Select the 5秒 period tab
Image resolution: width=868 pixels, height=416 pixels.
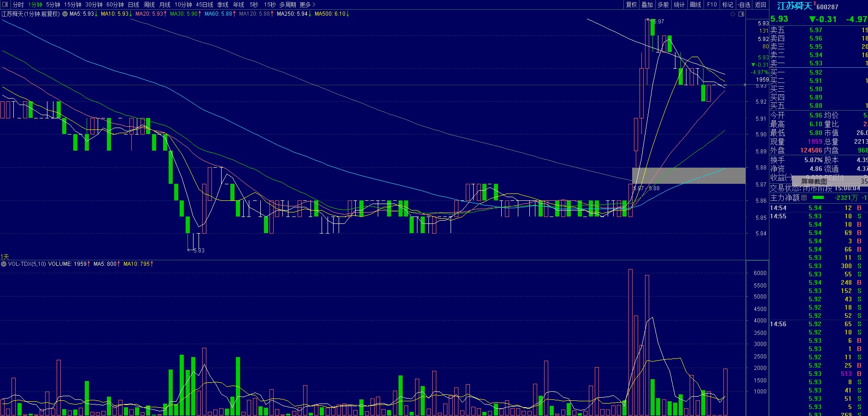pos(254,5)
